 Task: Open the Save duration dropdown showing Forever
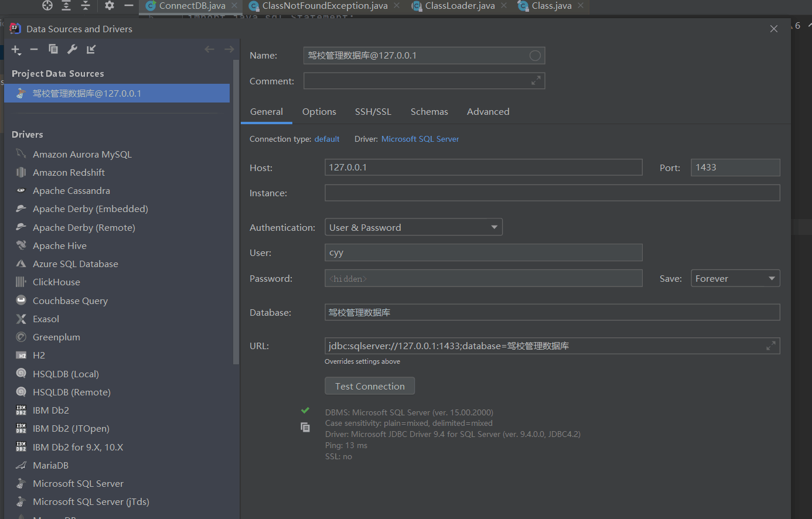coord(735,278)
